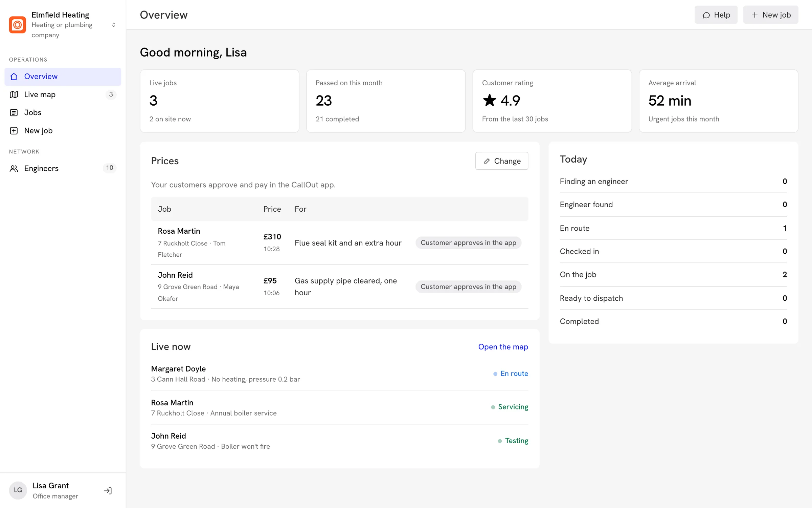This screenshot has width=812, height=508.
Task: Open Engineers in the Network section
Action: 63,168
